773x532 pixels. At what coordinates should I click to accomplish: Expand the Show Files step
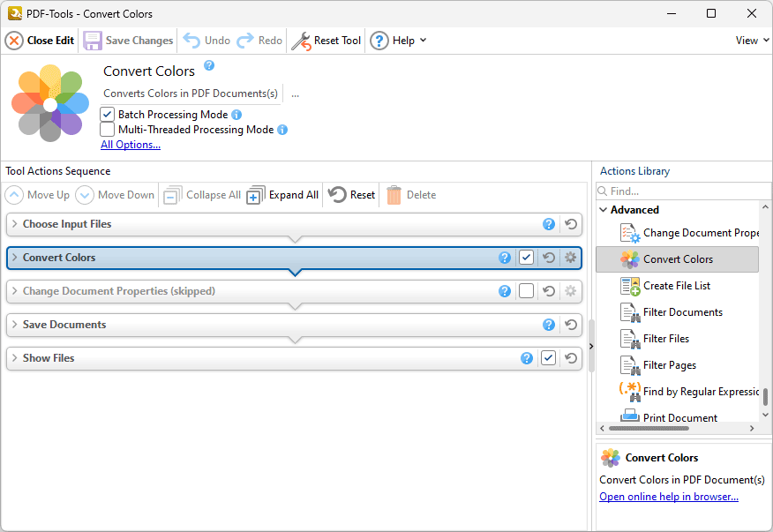(14, 358)
